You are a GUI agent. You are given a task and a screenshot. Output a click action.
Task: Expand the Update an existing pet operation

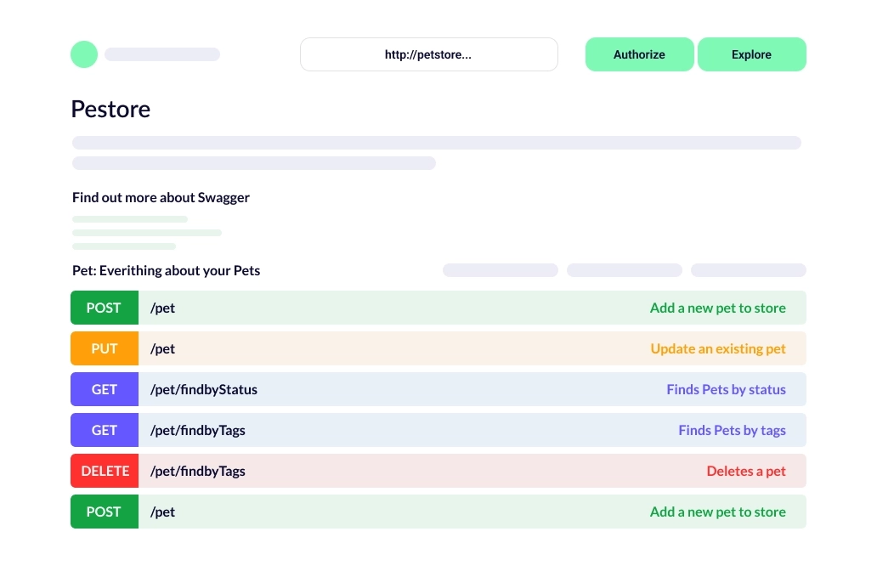[718, 348]
